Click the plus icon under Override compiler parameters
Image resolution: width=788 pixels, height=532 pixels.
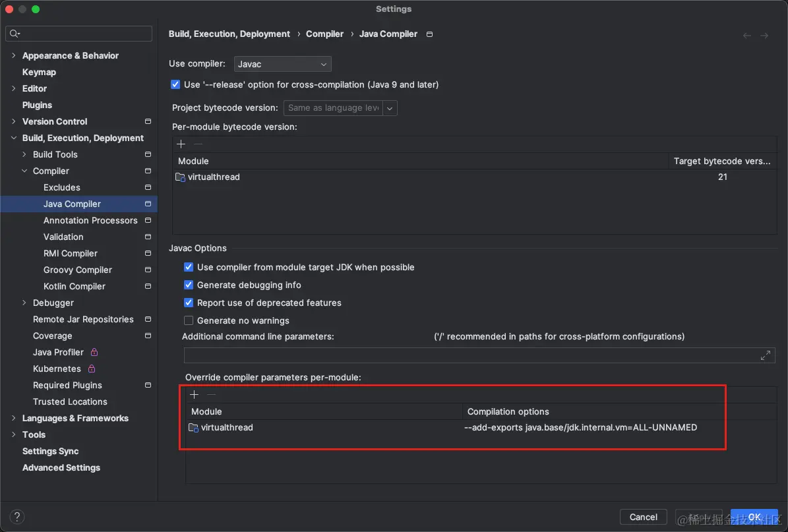click(195, 394)
